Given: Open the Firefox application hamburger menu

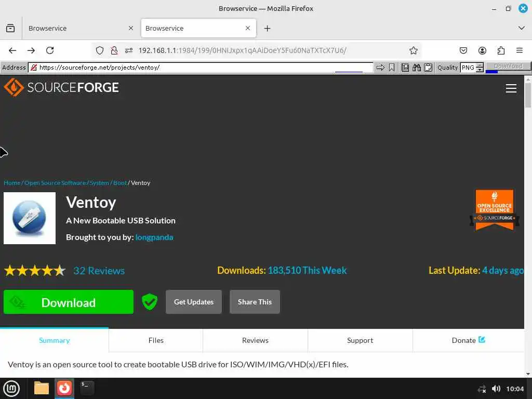Looking at the screenshot, I should click(520, 50).
